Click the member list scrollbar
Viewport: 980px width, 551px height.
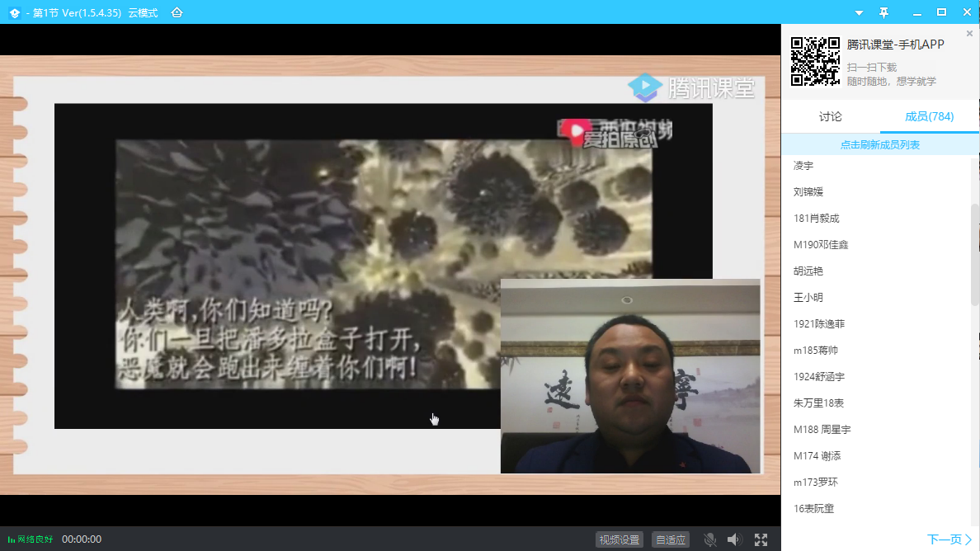pyautogui.click(x=975, y=256)
